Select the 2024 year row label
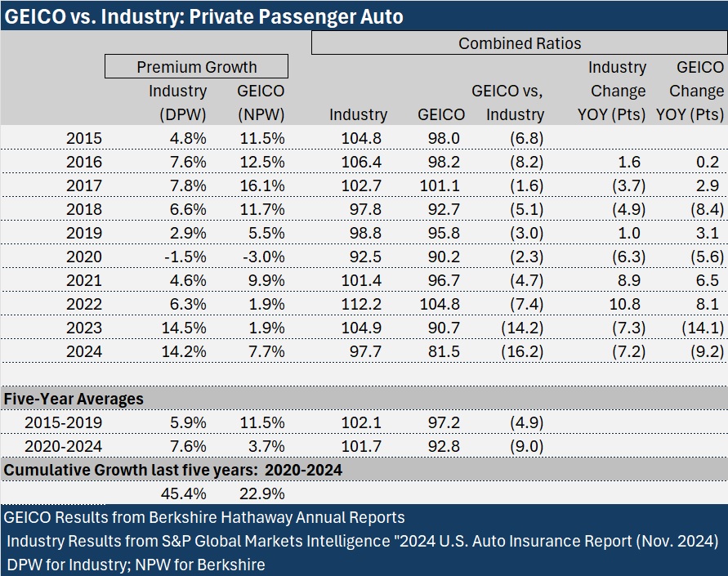The width and height of the screenshot is (728, 576). (x=84, y=352)
